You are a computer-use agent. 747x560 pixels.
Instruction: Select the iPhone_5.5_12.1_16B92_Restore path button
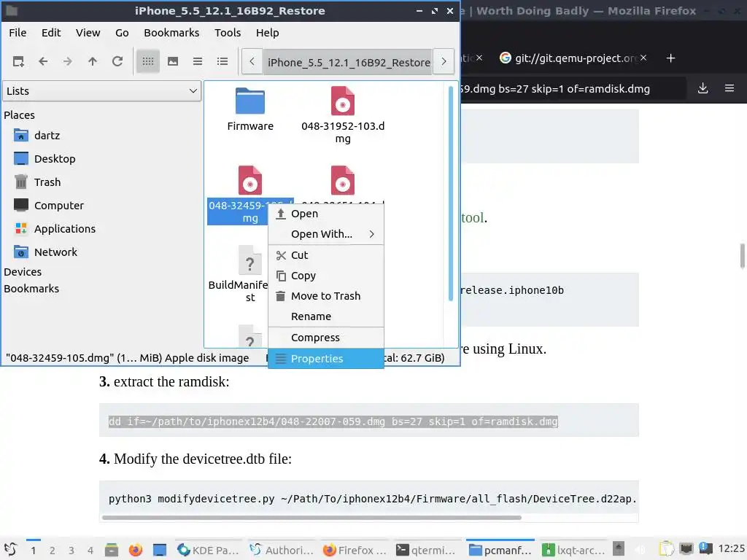click(348, 63)
